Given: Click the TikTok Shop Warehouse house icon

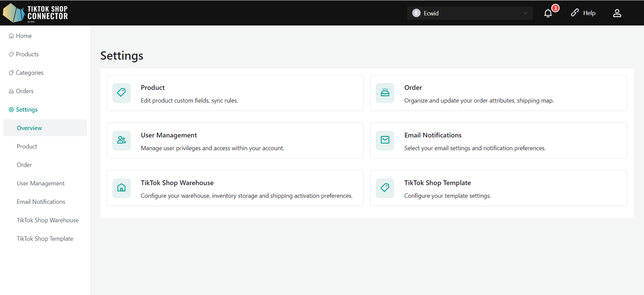Looking at the screenshot, I should pyautogui.click(x=121, y=188).
